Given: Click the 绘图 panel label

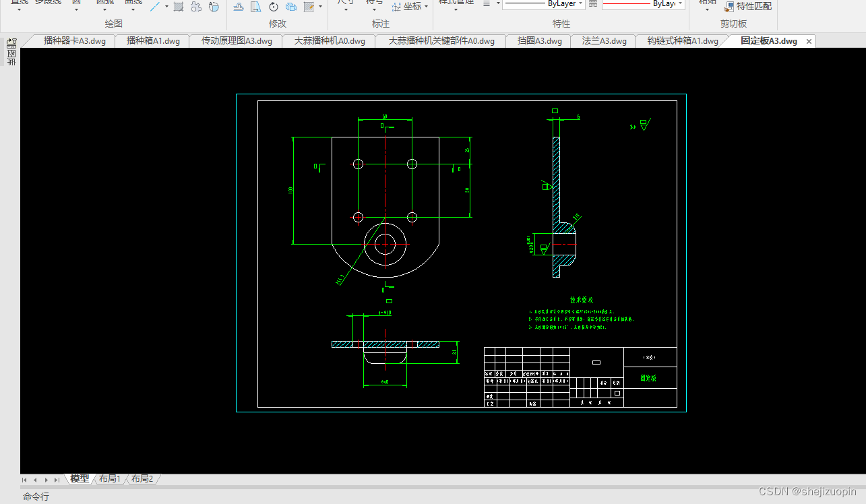Looking at the screenshot, I should (x=114, y=24).
